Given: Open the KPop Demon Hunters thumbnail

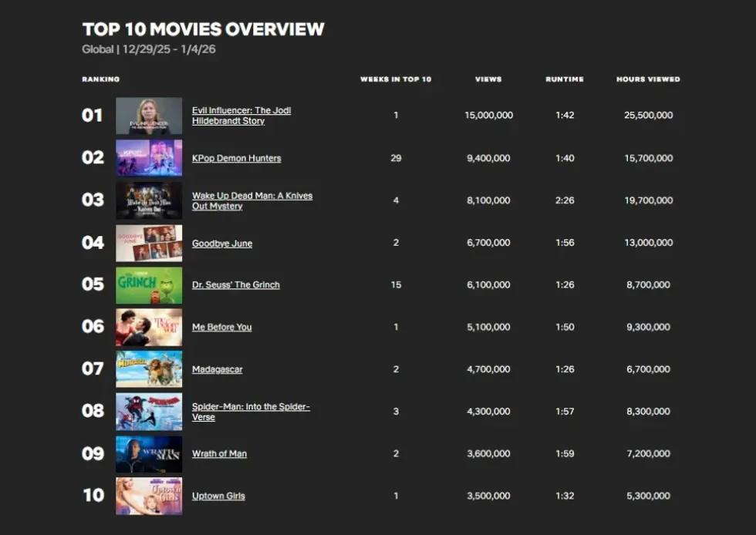Looking at the screenshot, I should pos(149,158).
